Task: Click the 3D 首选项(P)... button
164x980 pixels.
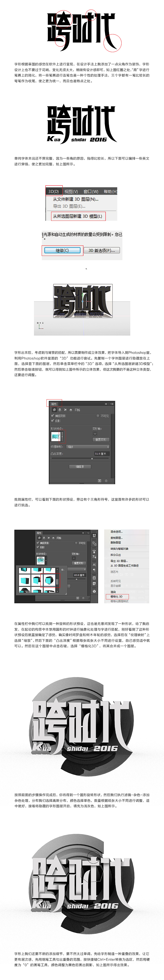Action: [102, 250]
